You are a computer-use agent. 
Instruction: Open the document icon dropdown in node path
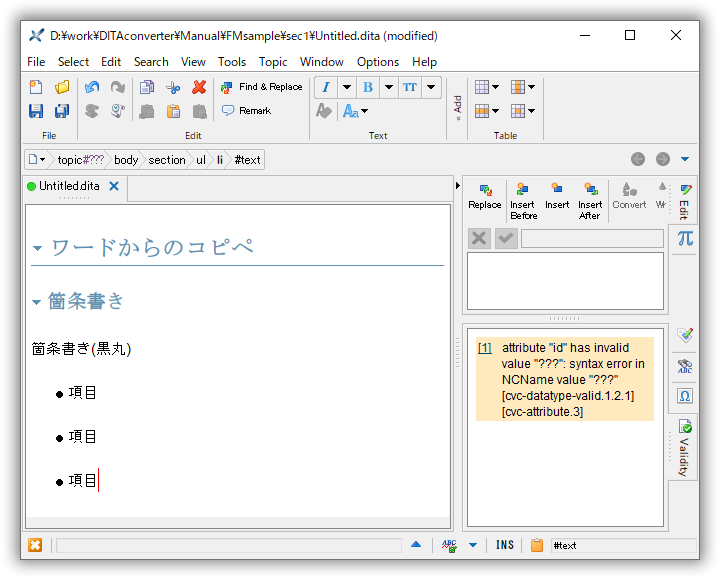click(37, 160)
